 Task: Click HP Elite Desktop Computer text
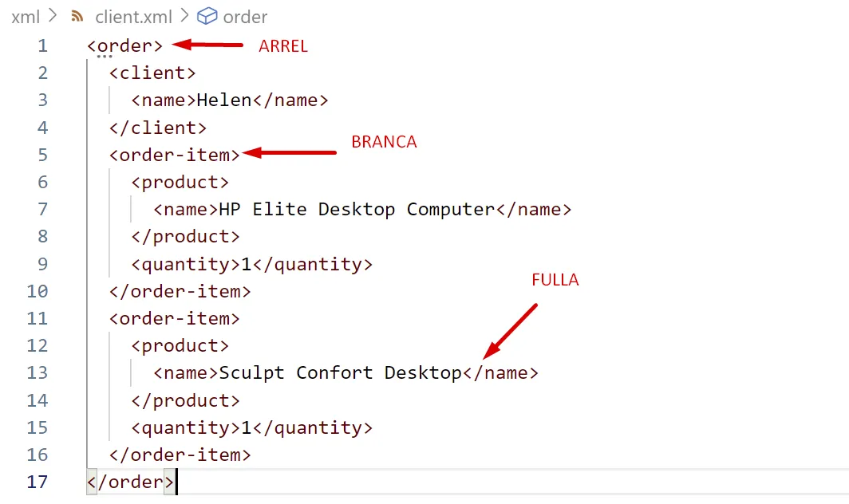357,210
